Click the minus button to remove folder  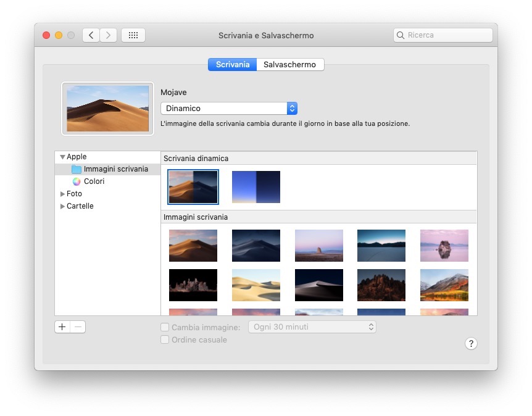pos(78,327)
